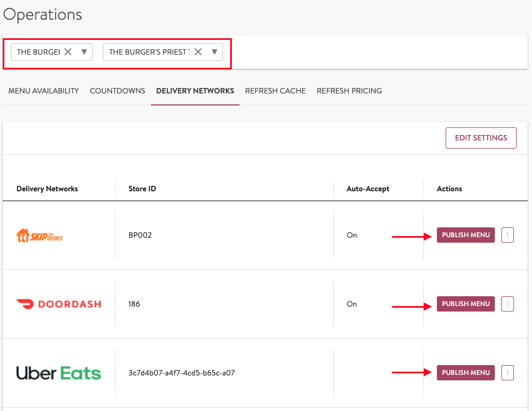
Task: Clear the first THE BURGER selection
Action: [68, 52]
